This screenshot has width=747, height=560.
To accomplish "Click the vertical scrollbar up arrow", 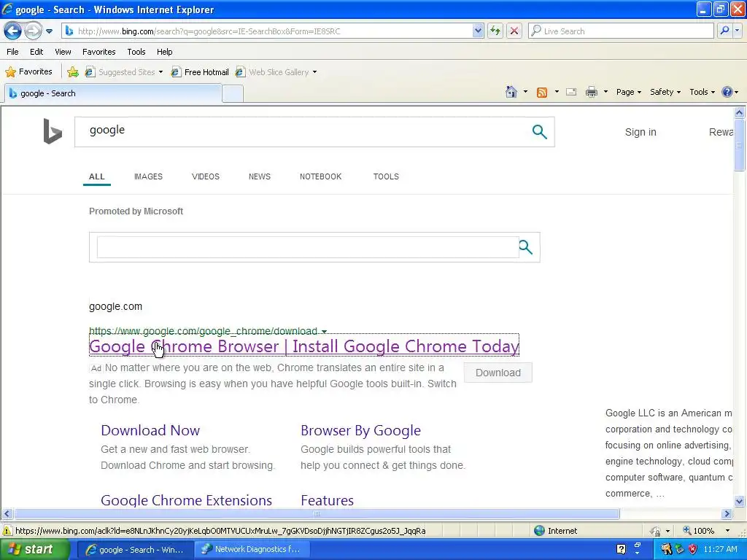I will tap(740, 113).
